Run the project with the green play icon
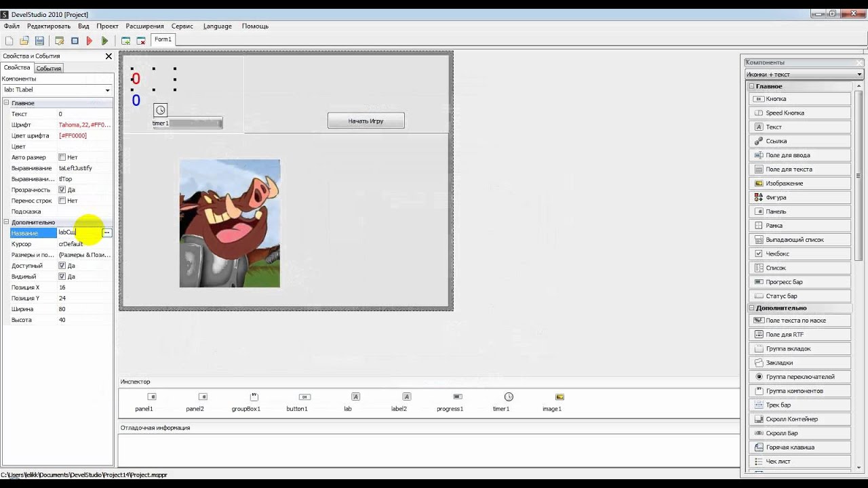Image resolution: width=868 pixels, height=488 pixels. [104, 41]
